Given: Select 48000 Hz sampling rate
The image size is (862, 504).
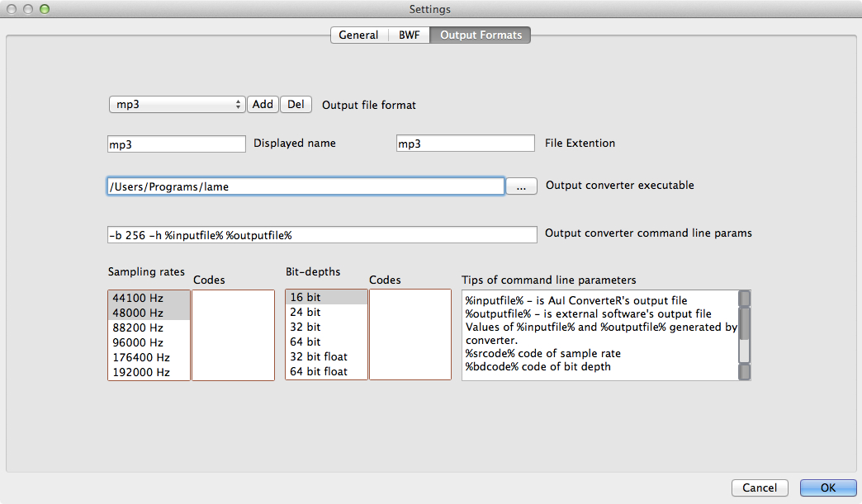Looking at the screenshot, I should pyautogui.click(x=149, y=313).
